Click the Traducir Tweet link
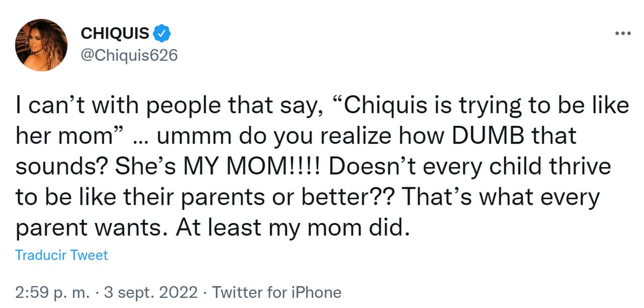The height and width of the screenshot is (308, 644). tap(61, 255)
